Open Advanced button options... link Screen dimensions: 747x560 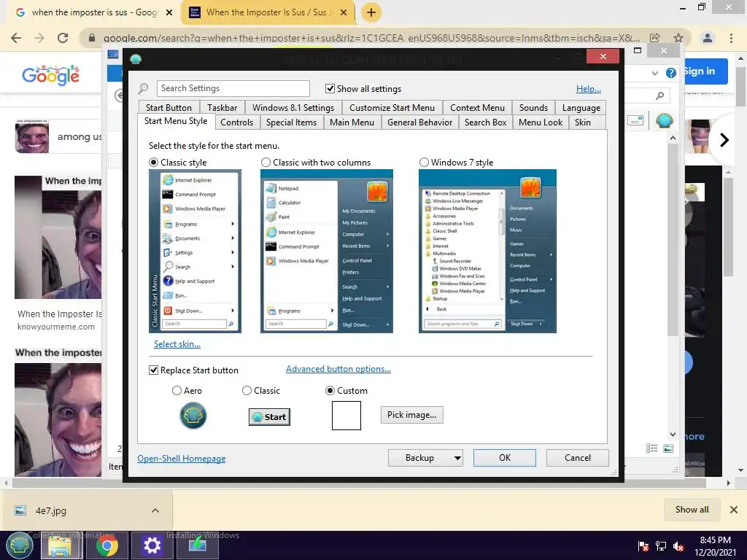point(338,369)
